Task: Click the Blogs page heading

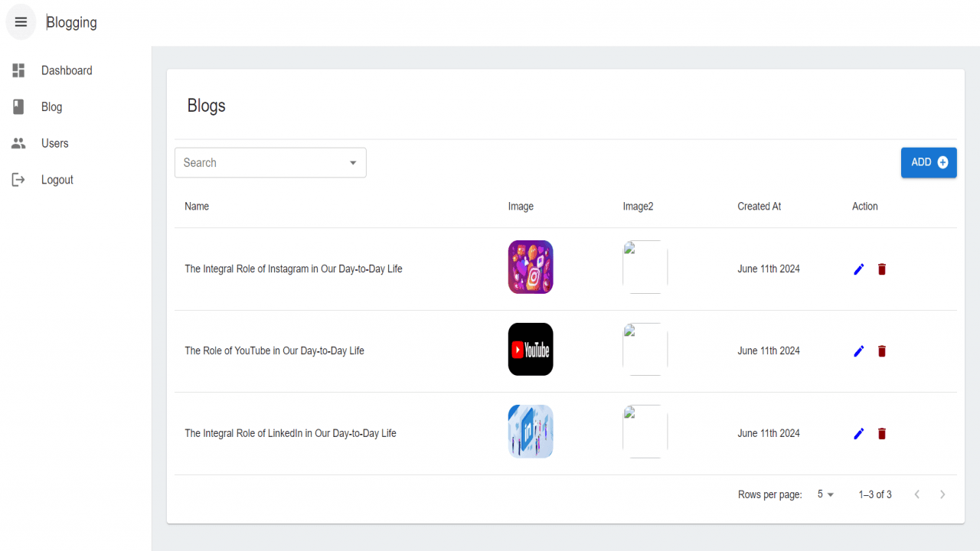Action: 207,106
